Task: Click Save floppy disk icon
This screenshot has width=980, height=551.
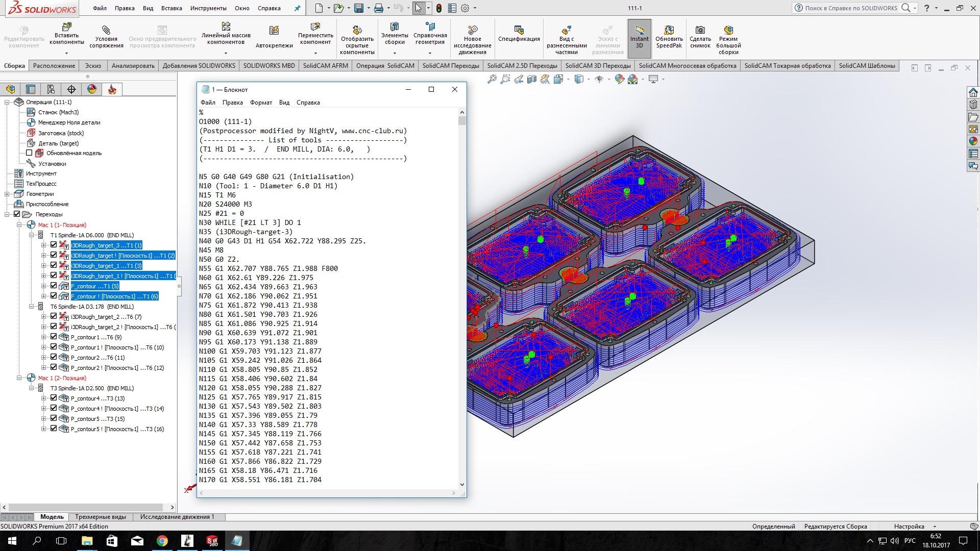Action: [359, 8]
